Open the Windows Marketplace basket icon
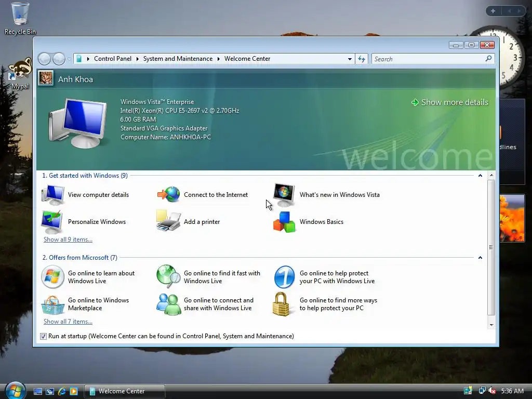This screenshot has width=532, height=399. [52, 304]
